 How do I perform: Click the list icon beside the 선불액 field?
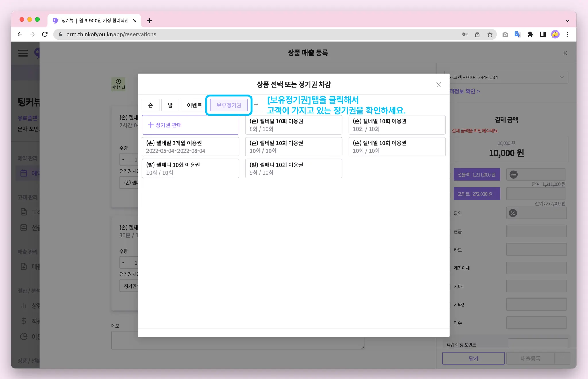(x=514, y=175)
